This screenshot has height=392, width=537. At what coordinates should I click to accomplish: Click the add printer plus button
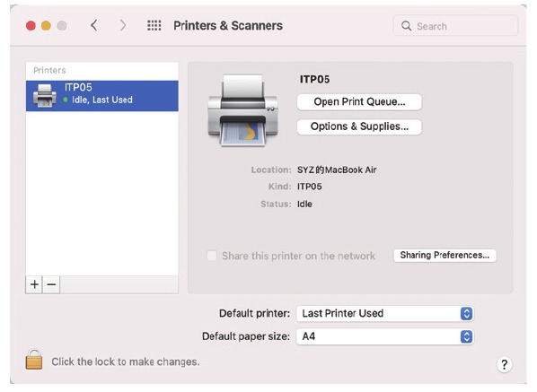pyautogui.click(x=34, y=284)
